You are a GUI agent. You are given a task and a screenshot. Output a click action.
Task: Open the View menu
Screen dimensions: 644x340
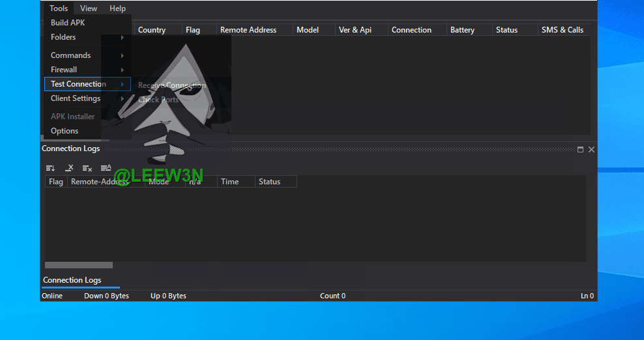click(89, 8)
